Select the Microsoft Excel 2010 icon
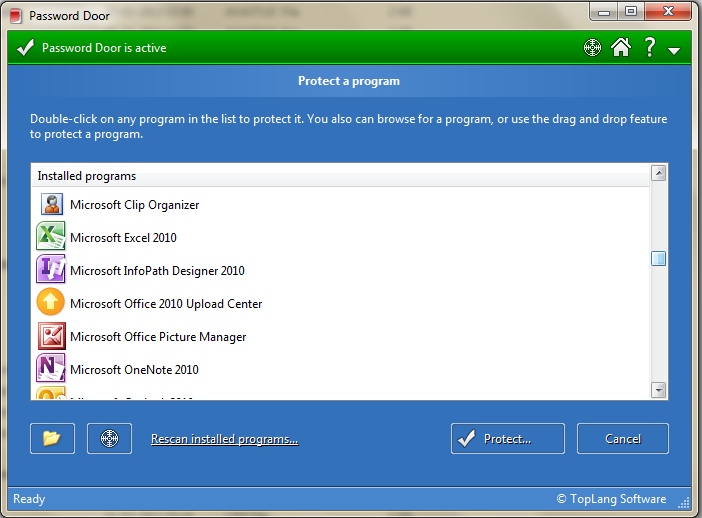Viewport: 702px width, 518px height. pyautogui.click(x=51, y=236)
